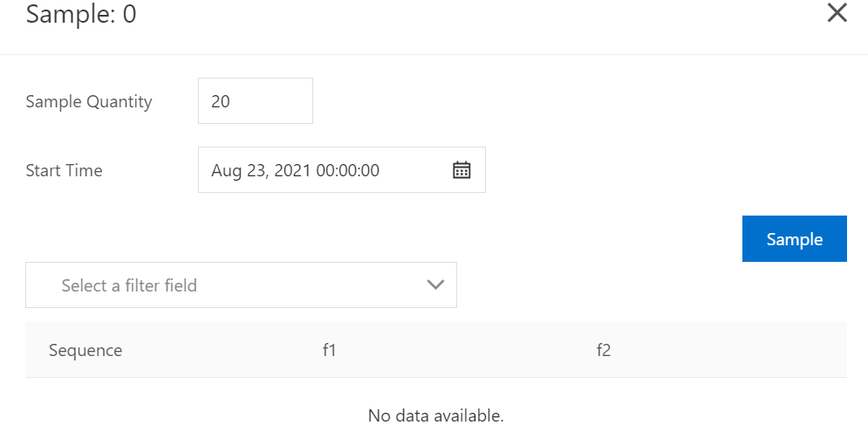Click the Start Time label
The image size is (868, 439).
pos(64,170)
